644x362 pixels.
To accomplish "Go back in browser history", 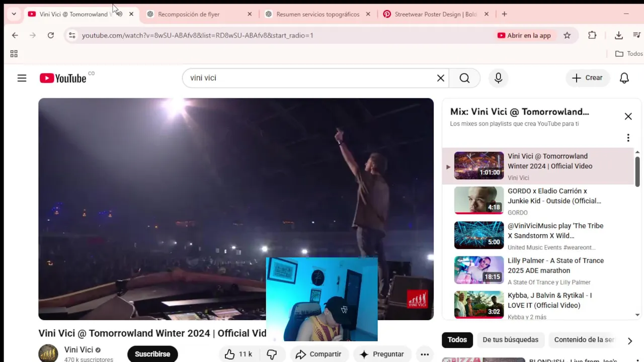I will (x=15, y=35).
